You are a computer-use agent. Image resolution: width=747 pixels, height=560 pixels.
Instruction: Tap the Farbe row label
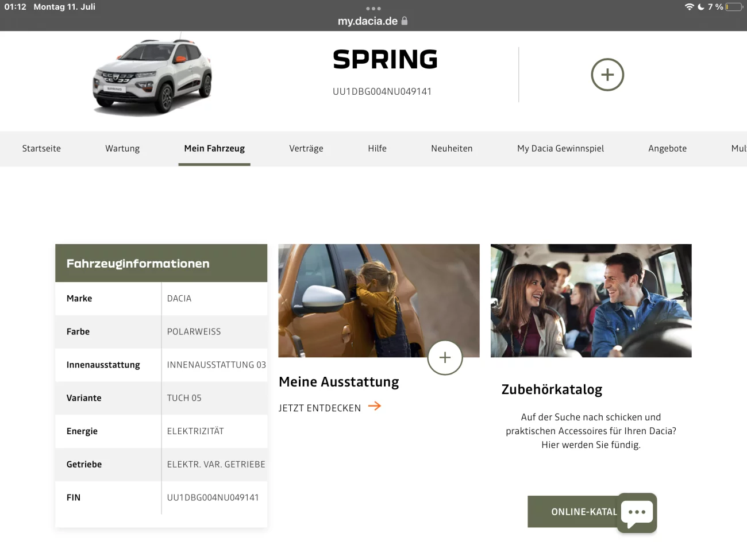pos(78,331)
